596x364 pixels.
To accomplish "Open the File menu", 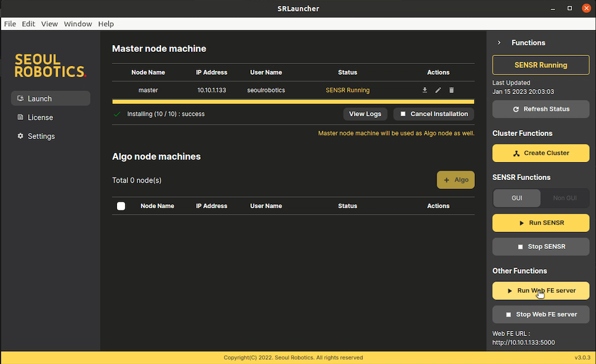I will tap(9, 24).
